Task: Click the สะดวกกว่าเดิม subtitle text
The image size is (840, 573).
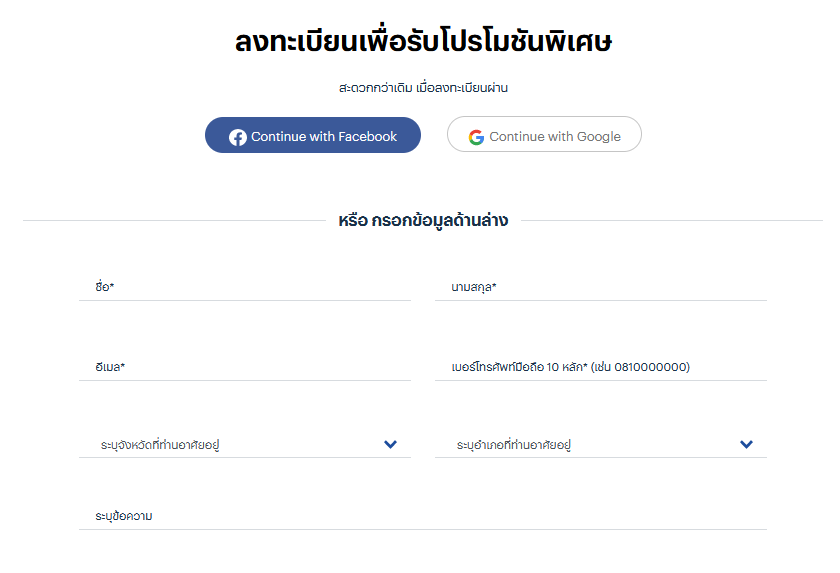Action: click(375, 88)
